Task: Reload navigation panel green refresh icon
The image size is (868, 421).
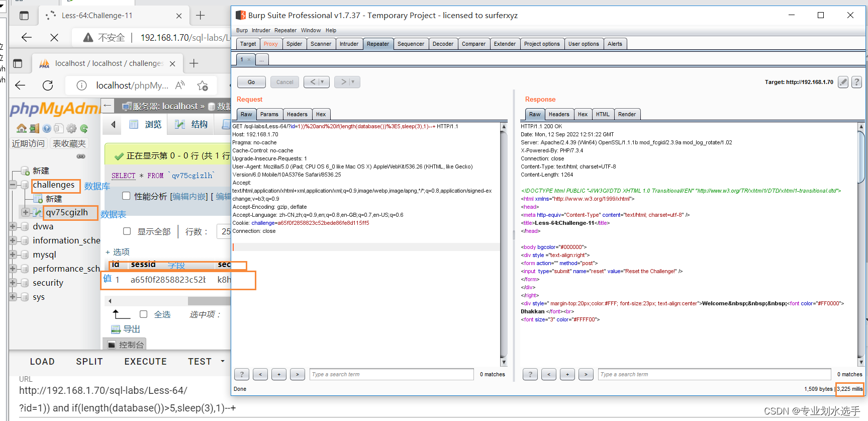Action: point(84,128)
